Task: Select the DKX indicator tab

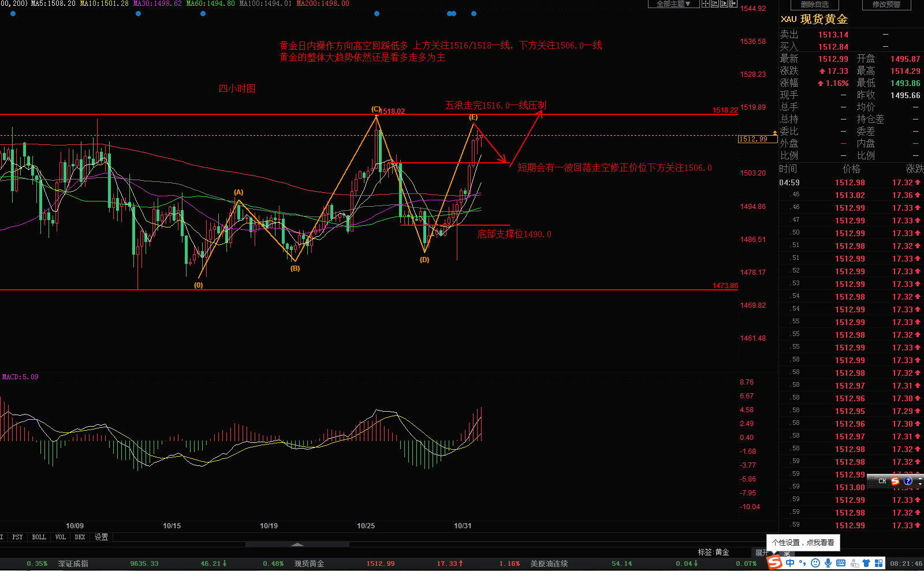Action: coord(80,537)
